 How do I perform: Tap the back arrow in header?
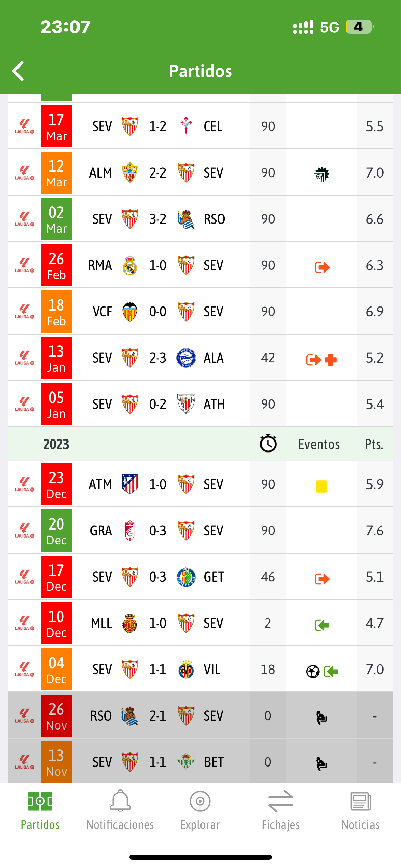click(x=18, y=71)
